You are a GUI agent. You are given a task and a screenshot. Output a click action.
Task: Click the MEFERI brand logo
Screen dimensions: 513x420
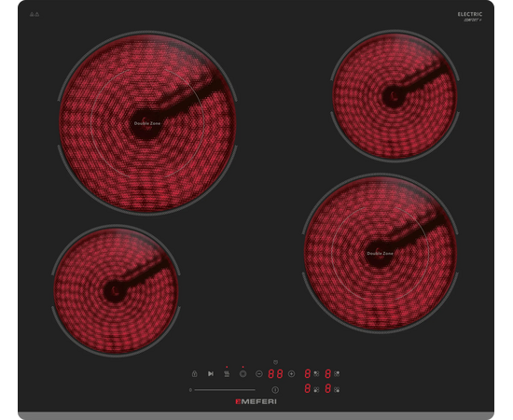tap(256, 401)
